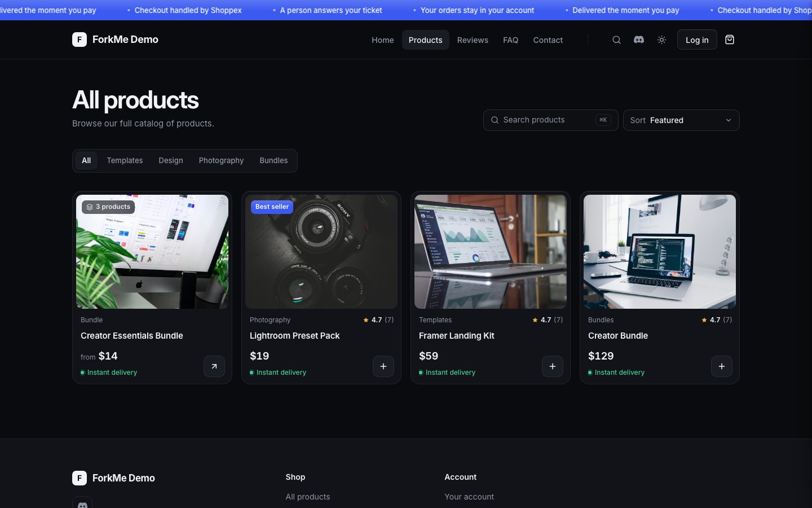The height and width of the screenshot is (508, 812).
Task: Click the Best seller badge
Action: click(272, 207)
